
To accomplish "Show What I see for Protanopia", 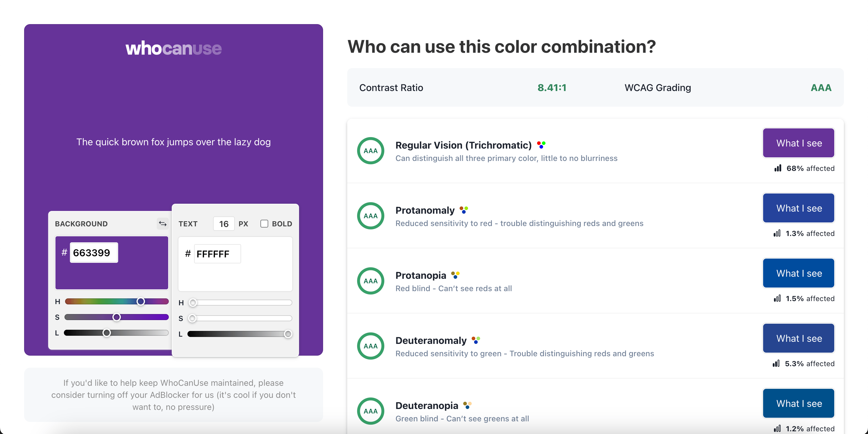I will pos(799,273).
